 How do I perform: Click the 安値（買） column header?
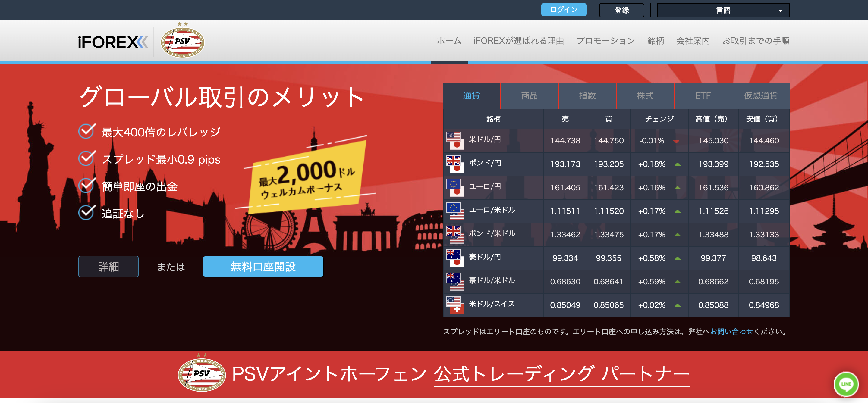point(764,119)
